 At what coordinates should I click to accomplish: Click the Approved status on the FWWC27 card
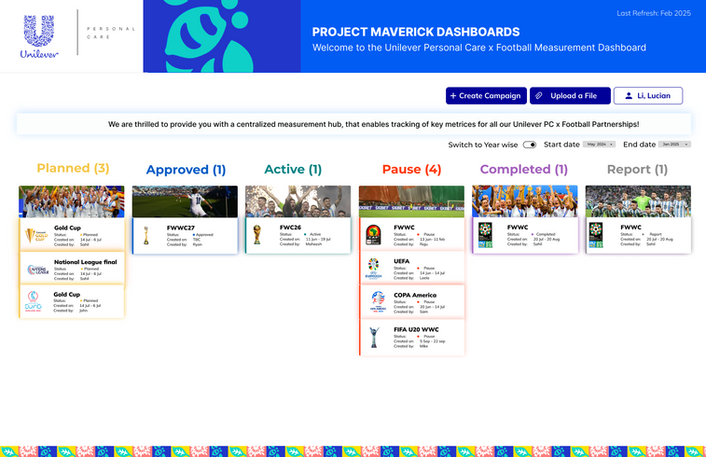coord(203,235)
